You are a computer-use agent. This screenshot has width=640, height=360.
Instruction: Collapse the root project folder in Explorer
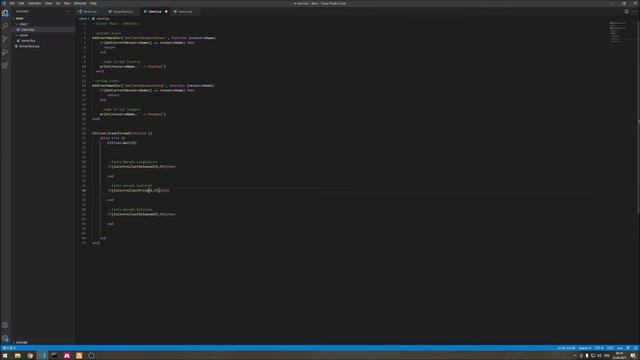[19, 18]
